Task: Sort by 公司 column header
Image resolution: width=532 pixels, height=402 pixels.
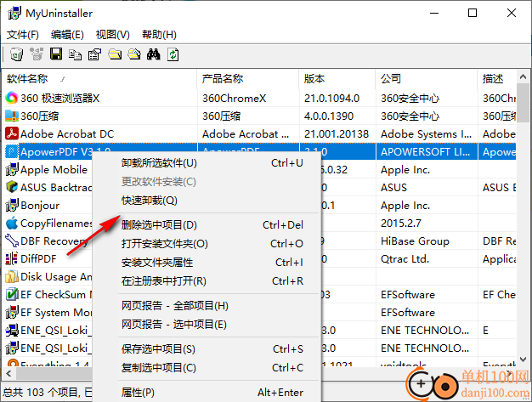Action: [x=427, y=79]
